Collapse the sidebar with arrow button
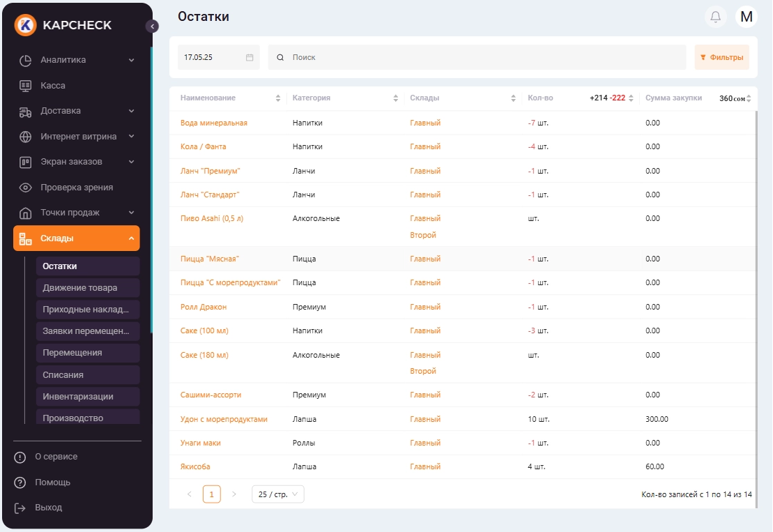Image resolution: width=773 pixels, height=532 pixels. tap(152, 26)
